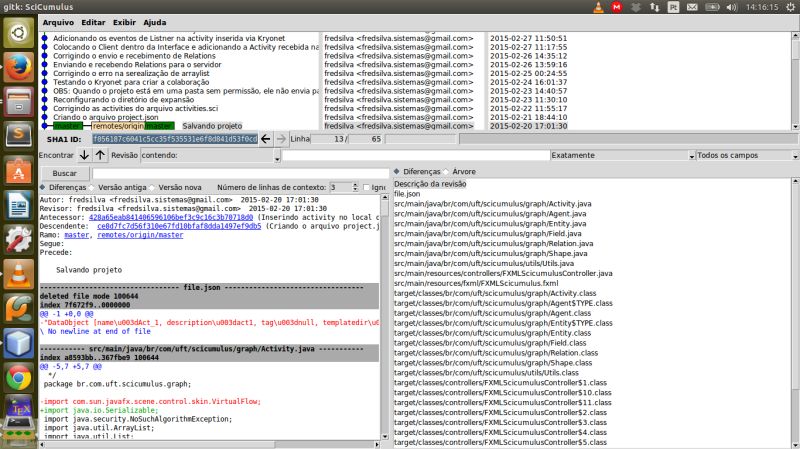Go forward in history with right arrow

click(x=281, y=139)
